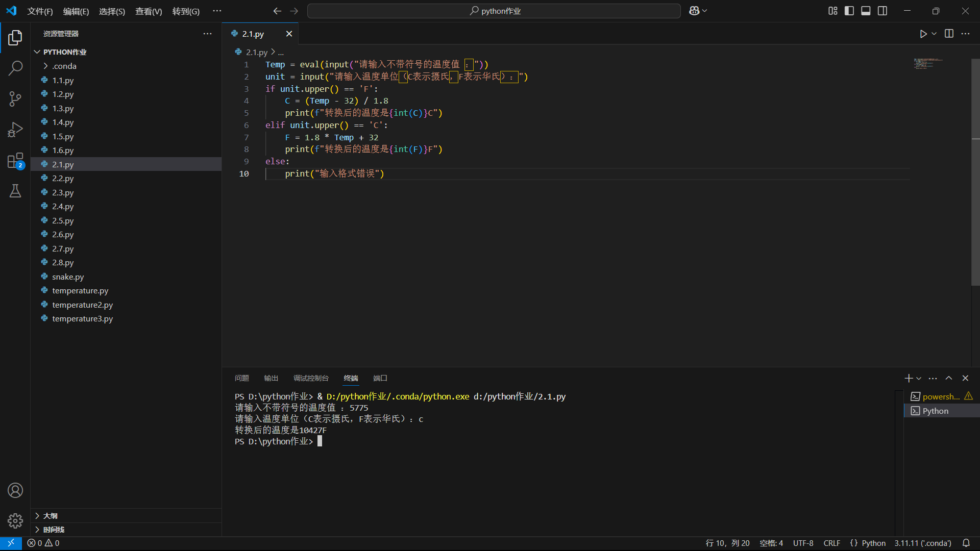Open the Testing flask view
This screenshot has height=551, width=980.
click(15, 191)
